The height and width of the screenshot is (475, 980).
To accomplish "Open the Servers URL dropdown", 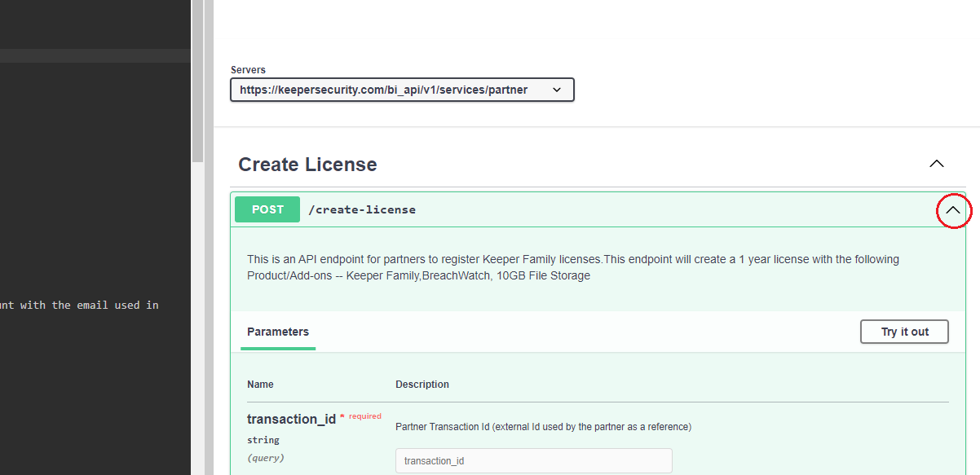I will pos(402,90).
